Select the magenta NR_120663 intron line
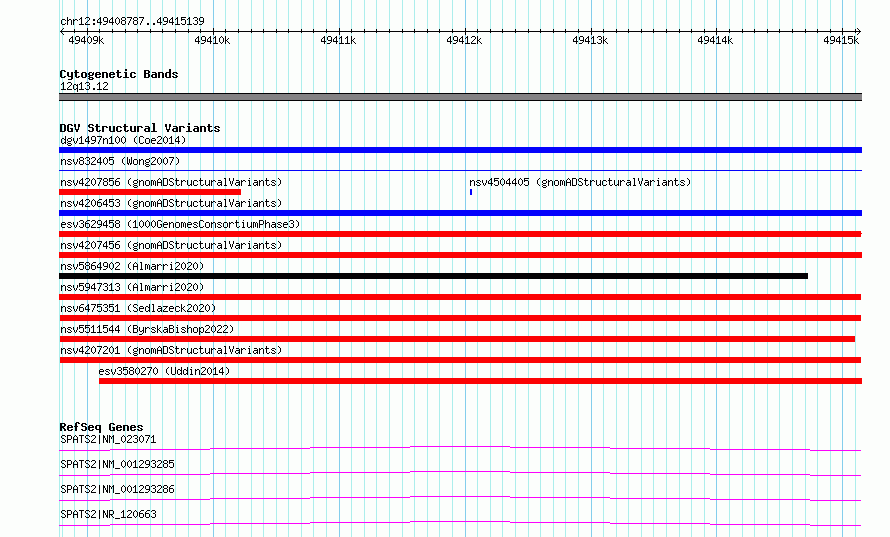 click(x=460, y=523)
